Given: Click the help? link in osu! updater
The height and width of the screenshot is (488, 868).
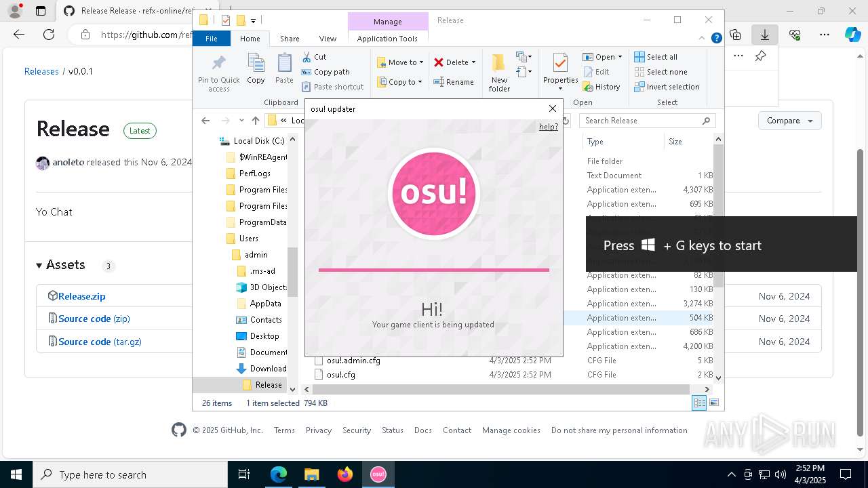Looking at the screenshot, I should [x=549, y=127].
